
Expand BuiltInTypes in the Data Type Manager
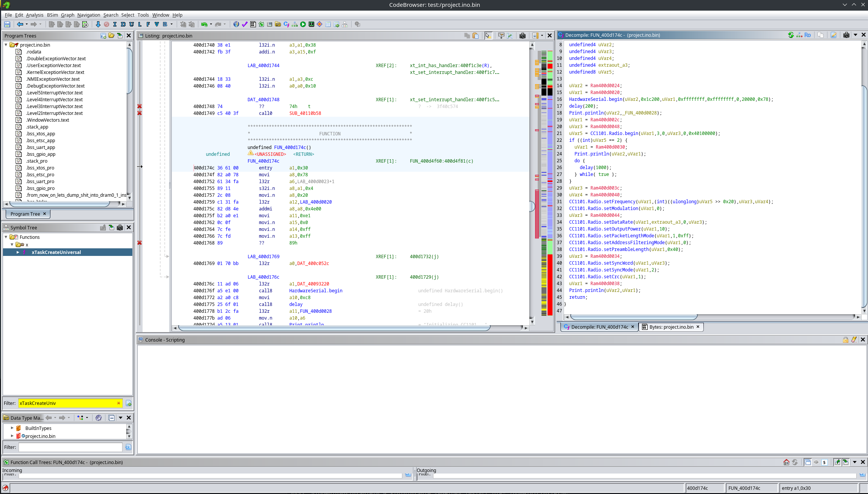(11, 428)
